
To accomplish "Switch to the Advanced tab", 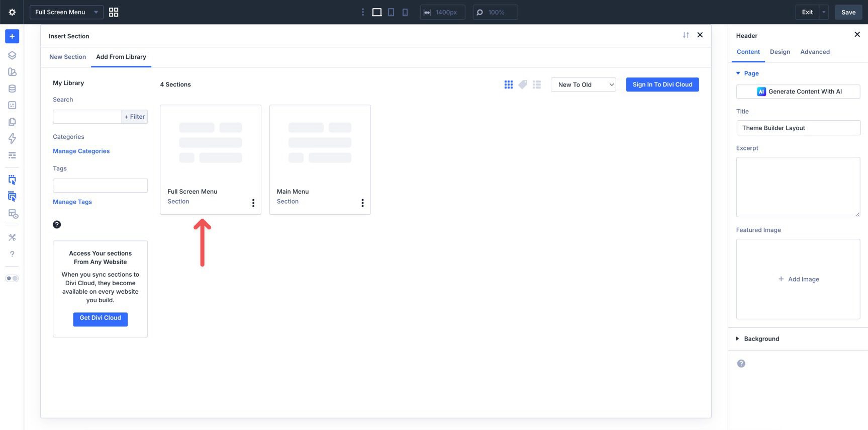I will (815, 52).
